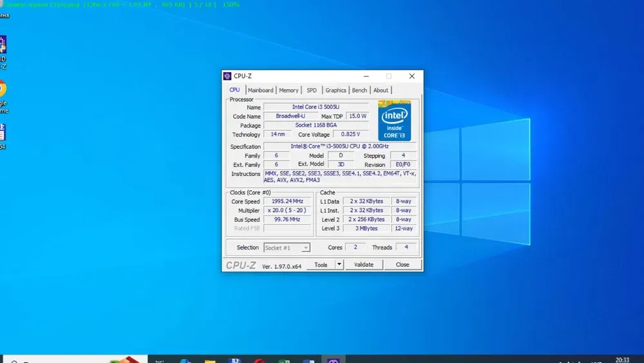Open Google Chrome desktop shortcut
Screen dimensions: 644x363
tap(3, 97)
